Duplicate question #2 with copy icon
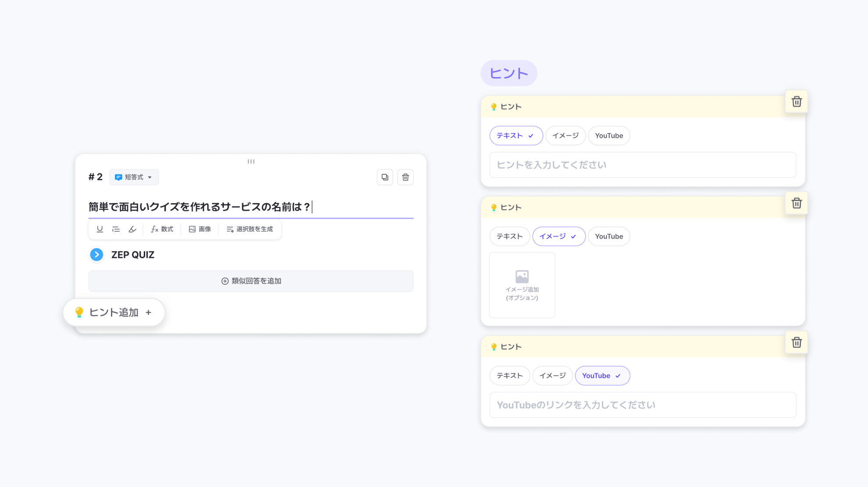 coord(385,177)
